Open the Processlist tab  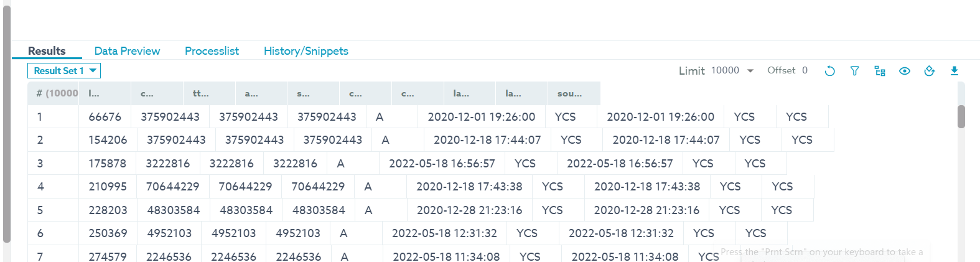(212, 51)
